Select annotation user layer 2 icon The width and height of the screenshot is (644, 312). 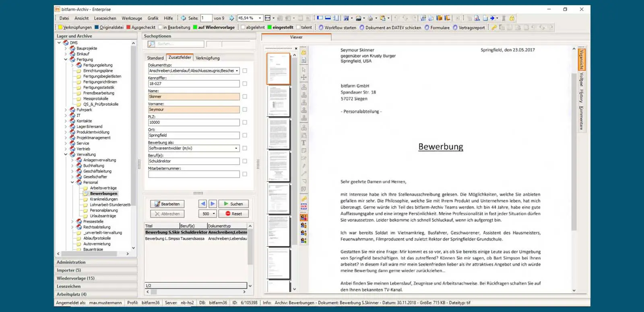[x=304, y=225]
